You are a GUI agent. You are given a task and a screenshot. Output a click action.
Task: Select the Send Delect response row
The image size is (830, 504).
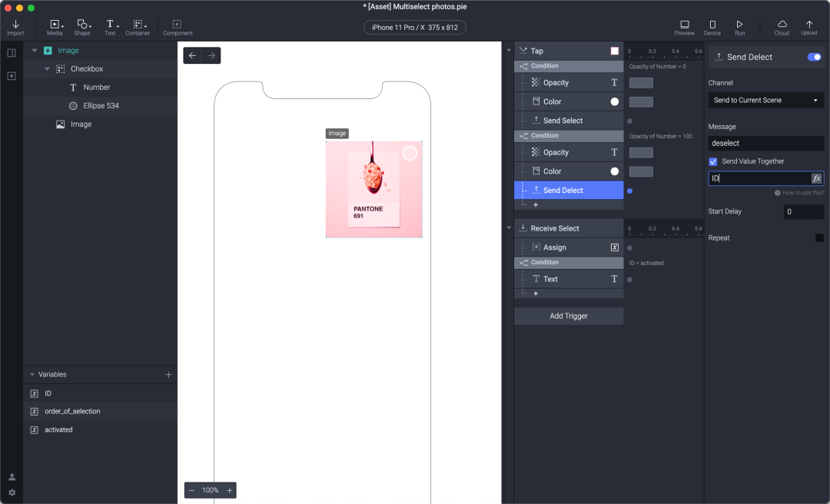click(x=569, y=190)
